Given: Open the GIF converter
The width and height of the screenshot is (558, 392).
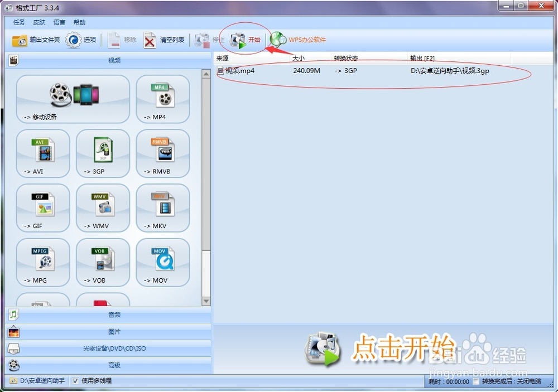Looking at the screenshot, I should (43, 207).
